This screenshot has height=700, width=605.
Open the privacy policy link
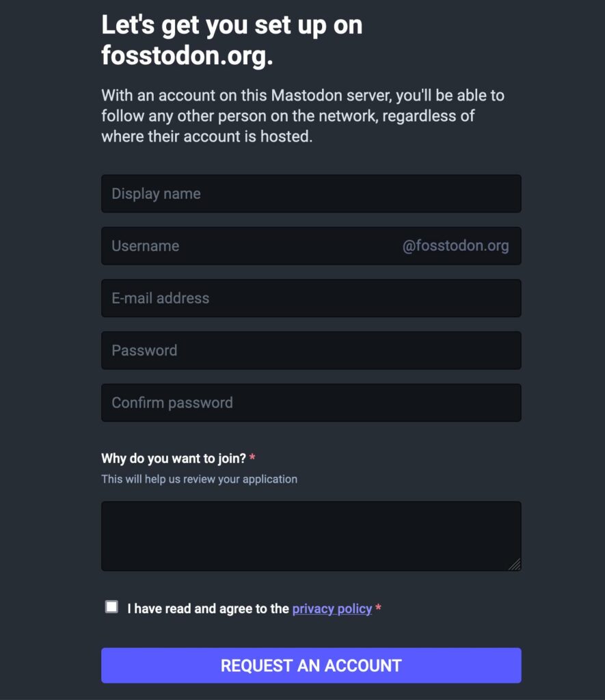[x=332, y=608]
